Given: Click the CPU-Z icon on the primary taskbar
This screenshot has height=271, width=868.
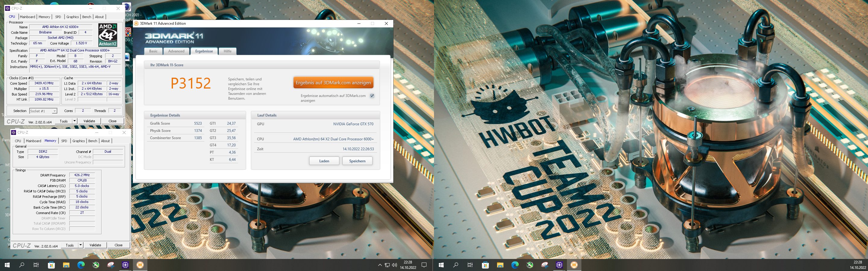Looking at the screenshot, I should coord(125,265).
